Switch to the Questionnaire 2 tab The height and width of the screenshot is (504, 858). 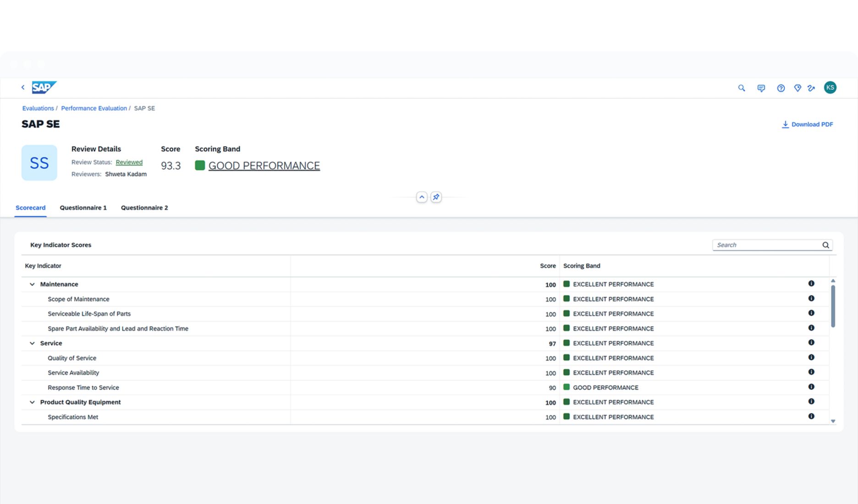point(144,208)
